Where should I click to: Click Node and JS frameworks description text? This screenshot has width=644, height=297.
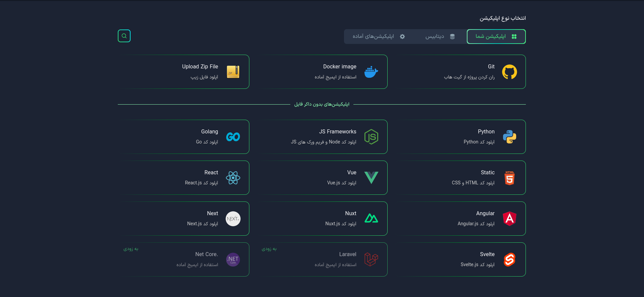[324, 142]
